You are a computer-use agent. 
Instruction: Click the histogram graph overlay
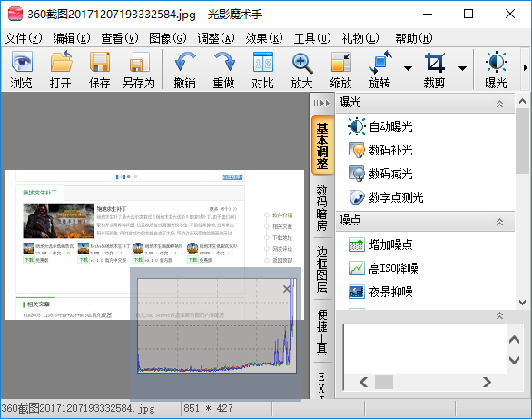pos(217,326)
